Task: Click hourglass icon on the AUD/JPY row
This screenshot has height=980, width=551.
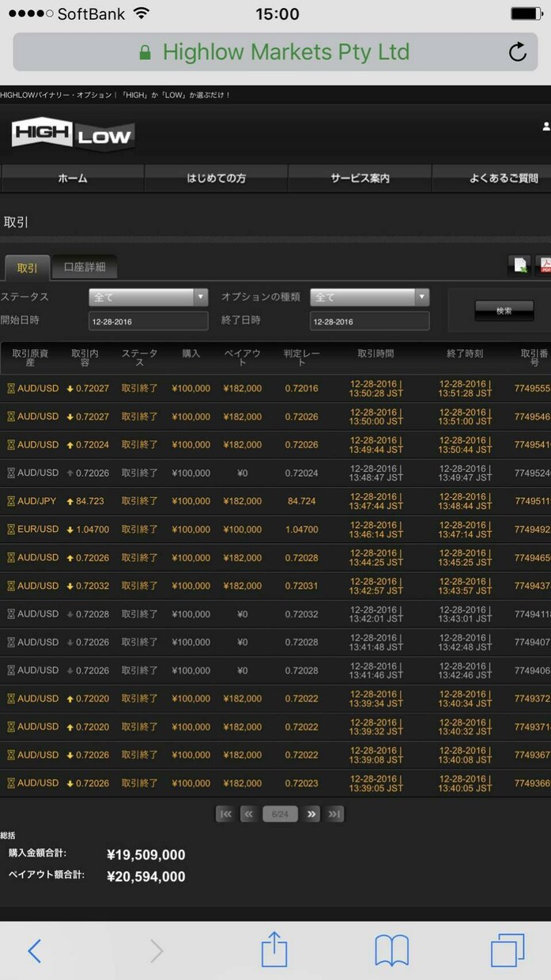Action: pos(11,501)
